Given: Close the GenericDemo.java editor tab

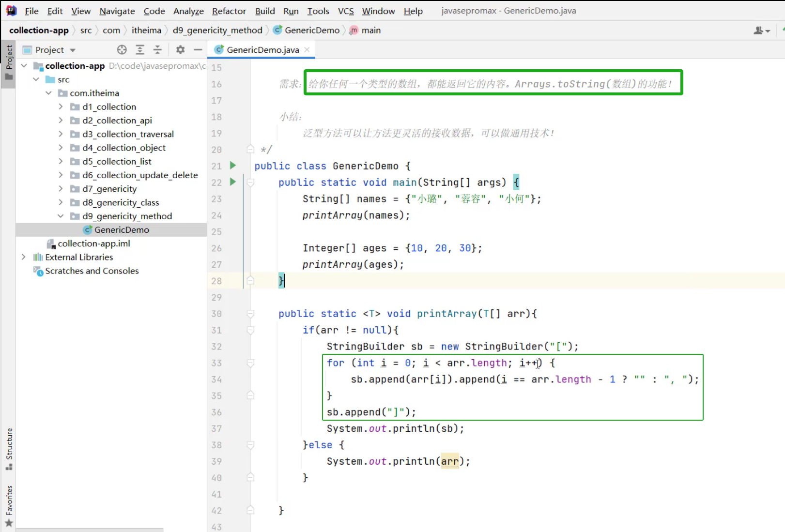Looking at the screenshot, I should pos(307,50).
